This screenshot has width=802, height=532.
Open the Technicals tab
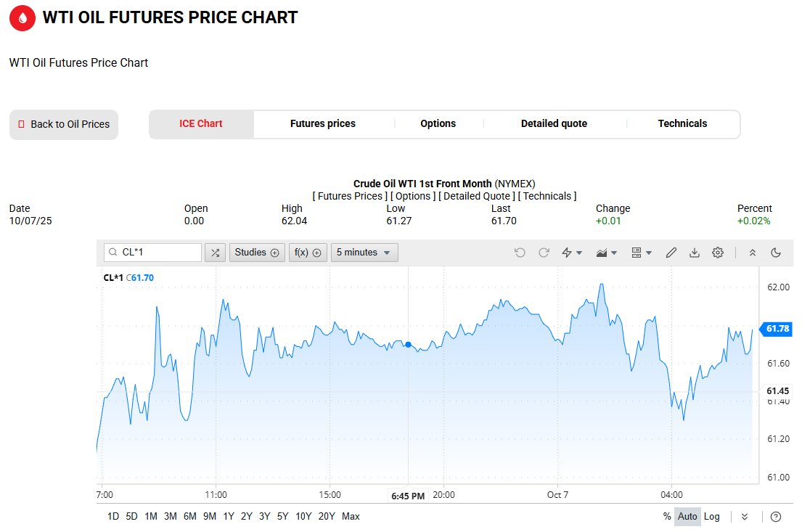pyautogui.click(x=682, y=124)
